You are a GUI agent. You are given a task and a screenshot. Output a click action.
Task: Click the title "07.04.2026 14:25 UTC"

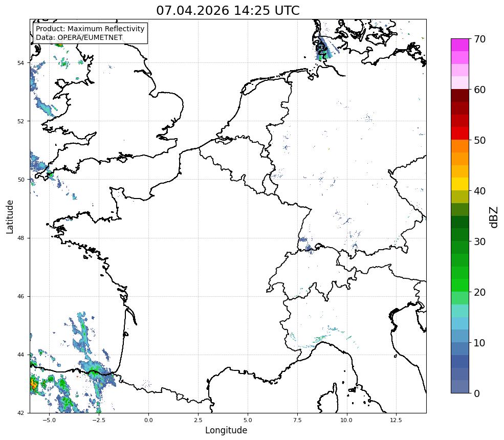point(228,10)
